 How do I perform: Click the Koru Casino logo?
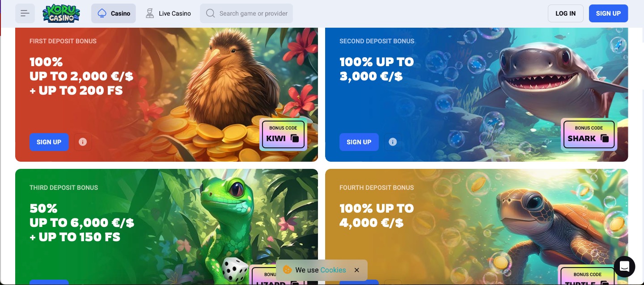pyautogui.click(x=61, y=13)
